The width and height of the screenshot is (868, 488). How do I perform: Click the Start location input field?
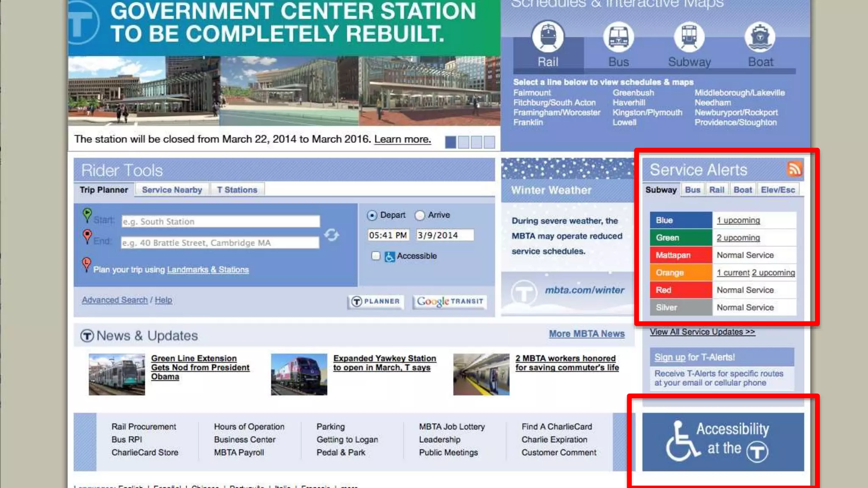click(220, 222)
